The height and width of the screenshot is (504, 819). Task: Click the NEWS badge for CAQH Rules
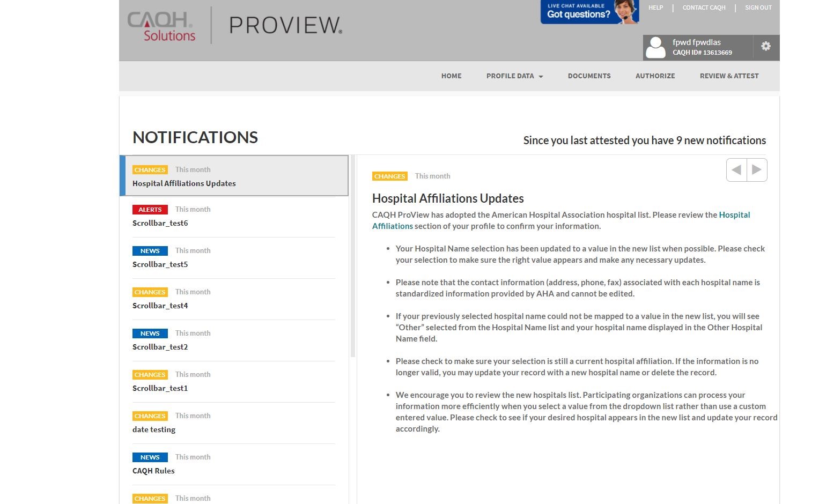tap(150, 457)
